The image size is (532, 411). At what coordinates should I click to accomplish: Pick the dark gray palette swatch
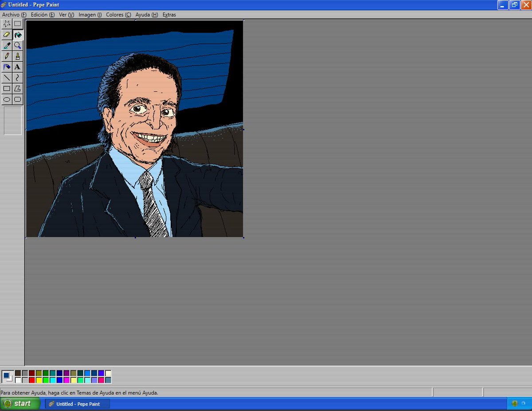[25, 373]
